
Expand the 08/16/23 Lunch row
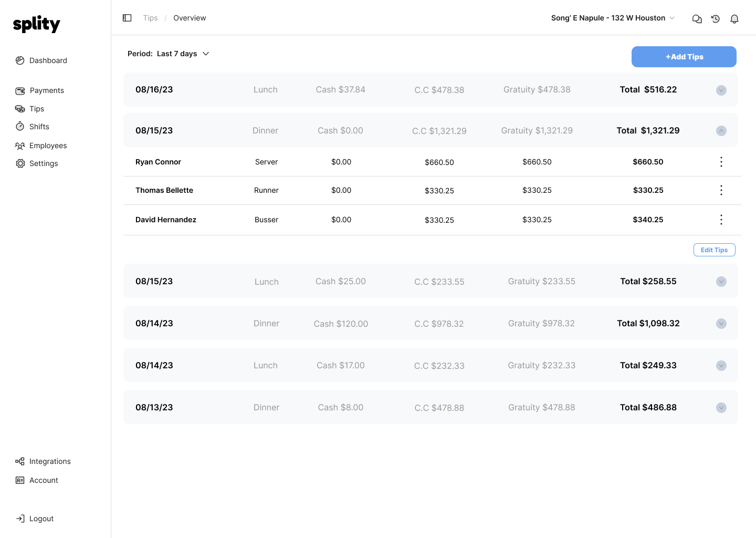(x=721, y=90)
